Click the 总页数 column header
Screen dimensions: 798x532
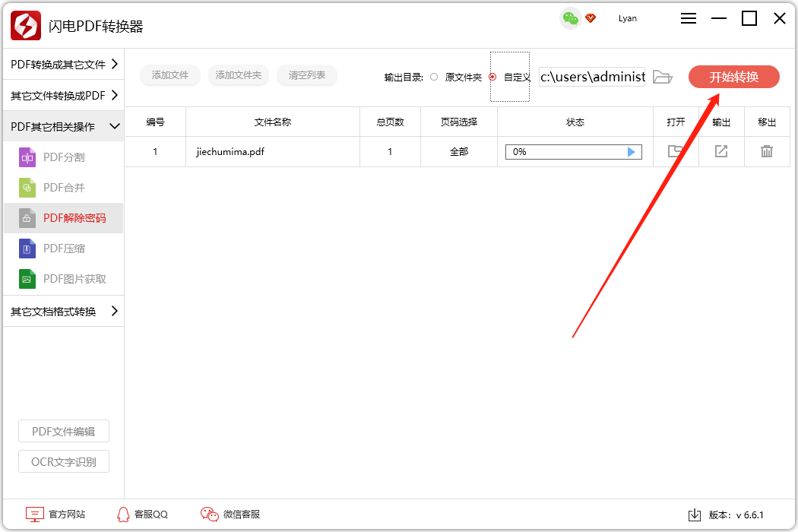pos(391,122)
